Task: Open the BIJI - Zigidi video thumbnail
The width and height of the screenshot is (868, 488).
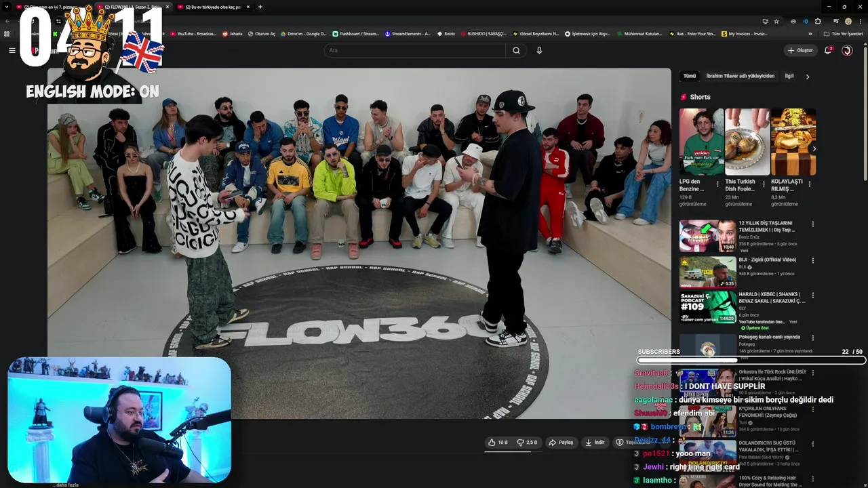Action: click(707, 272)
